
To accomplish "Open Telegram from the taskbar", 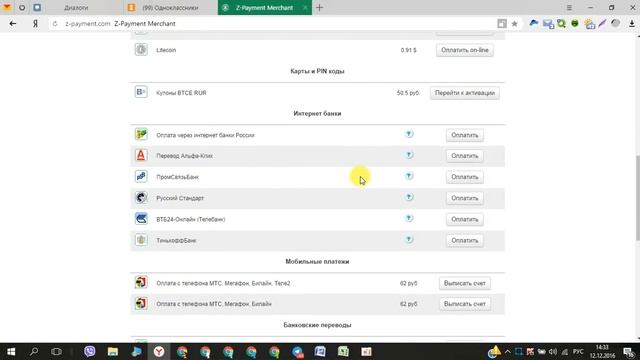I will [298, 351].
